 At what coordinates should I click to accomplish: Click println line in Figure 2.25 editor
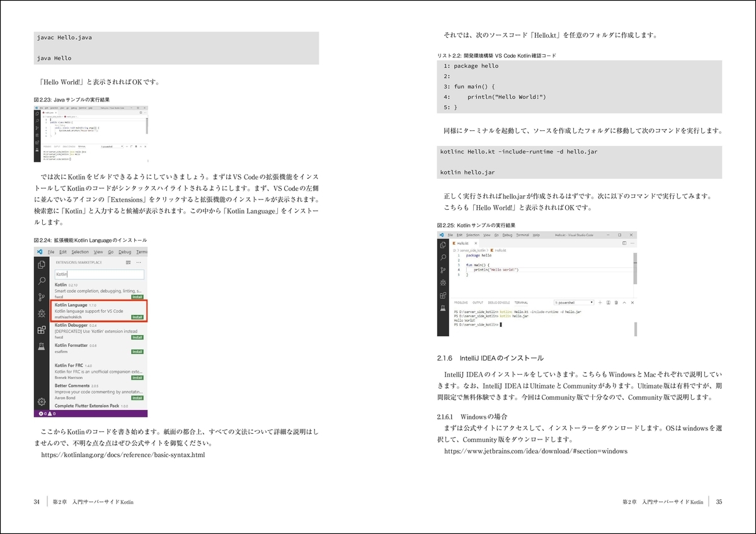[x=496, y=270]
